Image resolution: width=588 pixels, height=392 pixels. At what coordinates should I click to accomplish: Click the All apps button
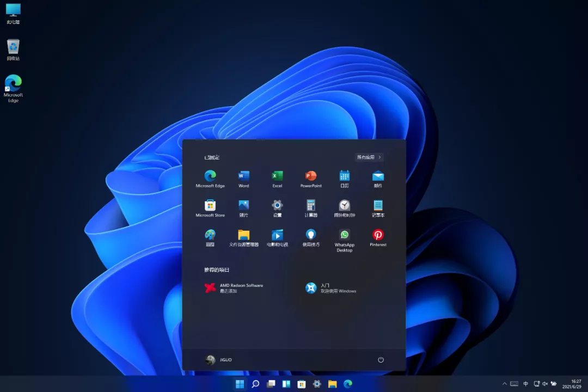(x=369, y=157)
